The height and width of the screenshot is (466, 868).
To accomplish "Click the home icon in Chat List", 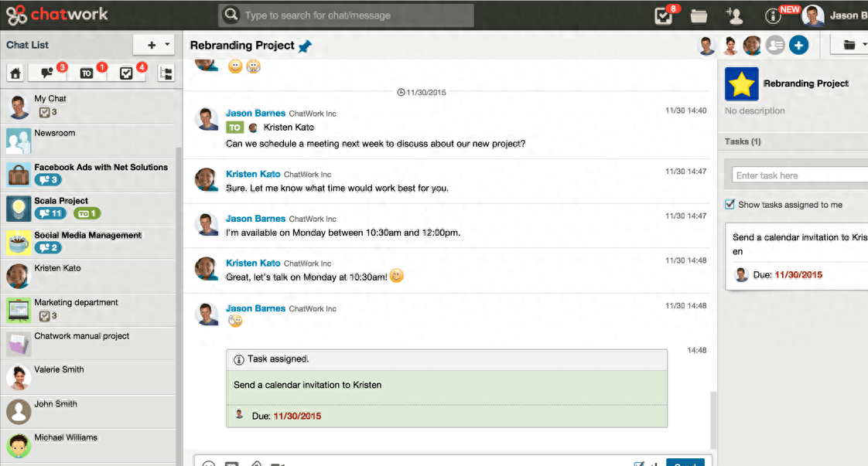I will tap(15, 73).
